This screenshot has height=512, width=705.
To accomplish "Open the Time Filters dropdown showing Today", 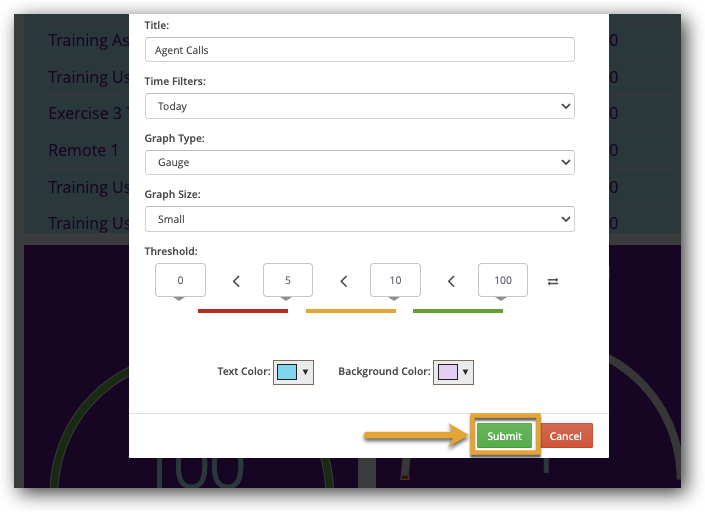I will coord(359,106).
